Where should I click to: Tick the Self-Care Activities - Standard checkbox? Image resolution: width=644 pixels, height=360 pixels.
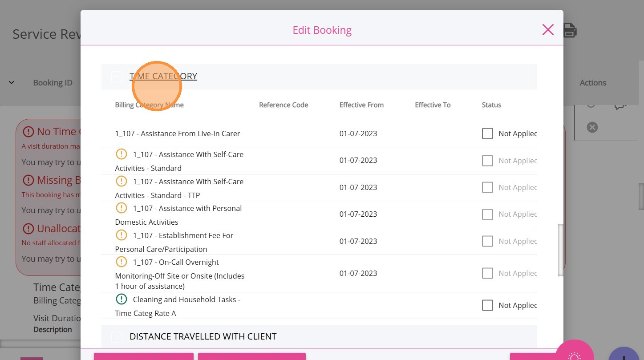pyautogui.click(x=487, y=161)
